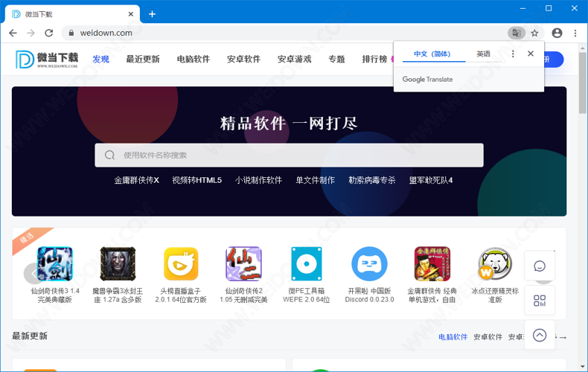The height and width of the screenshot is (372, 588).
Task: Reload the page with the refresh icon
Action: [48, 33]
